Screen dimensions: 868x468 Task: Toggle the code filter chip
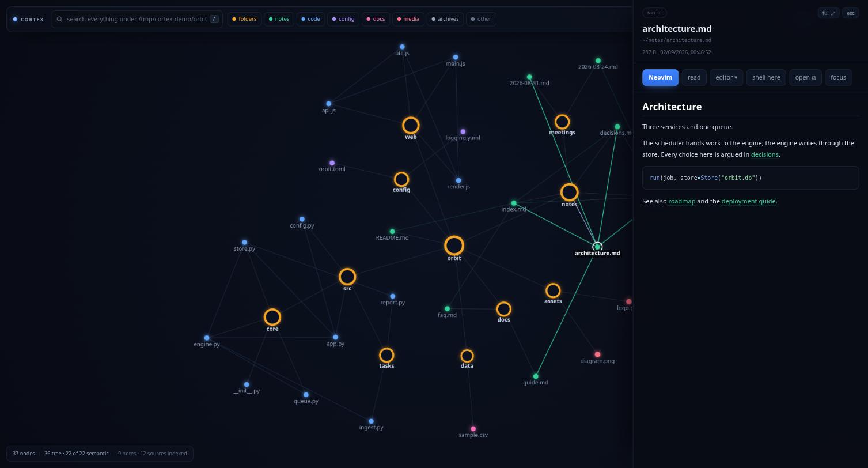point(311,19)
